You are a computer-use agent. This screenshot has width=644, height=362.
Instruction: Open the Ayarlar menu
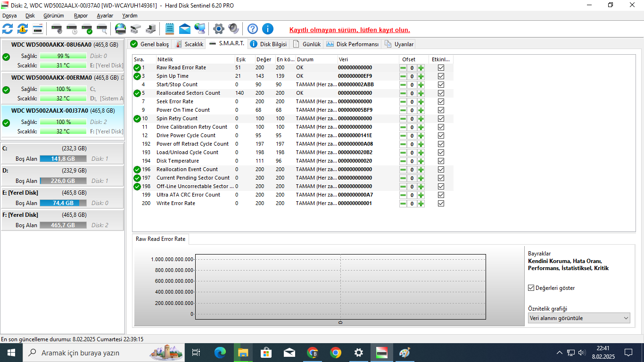click(x=105, y=16)
